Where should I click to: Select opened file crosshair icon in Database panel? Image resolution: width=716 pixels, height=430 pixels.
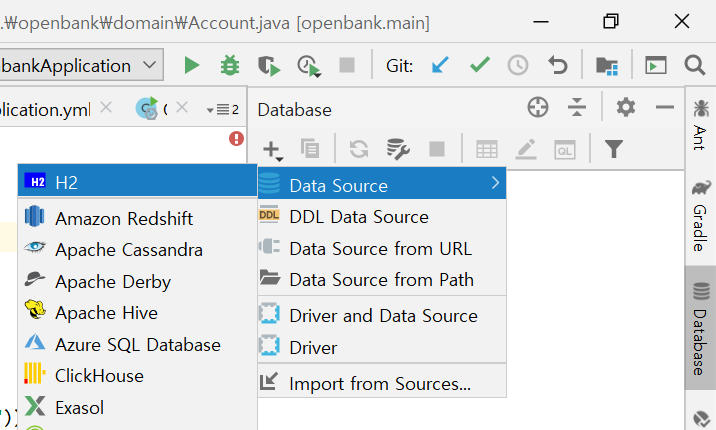pos(538,108)
